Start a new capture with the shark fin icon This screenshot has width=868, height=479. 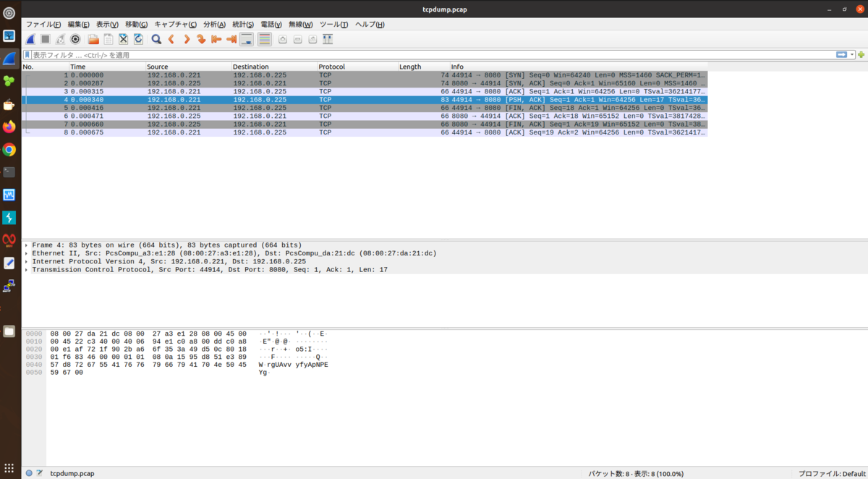click(30, 39)
